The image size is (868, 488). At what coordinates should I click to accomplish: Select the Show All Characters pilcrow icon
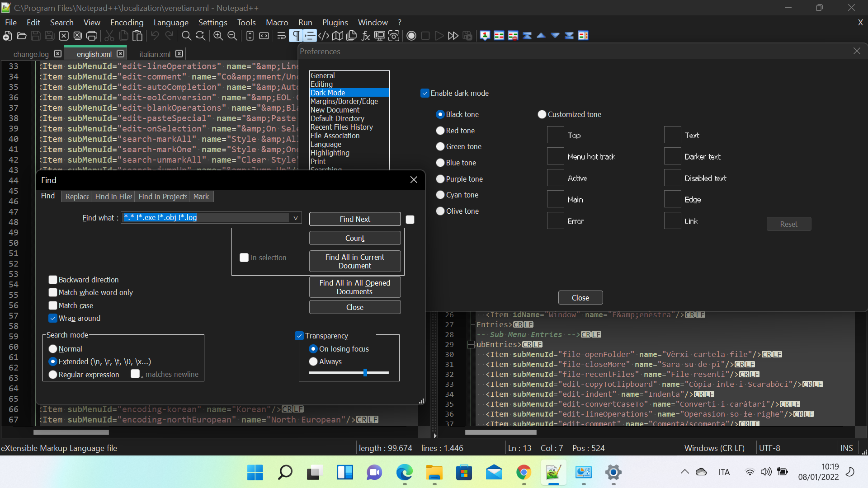[x=295, y=36]
